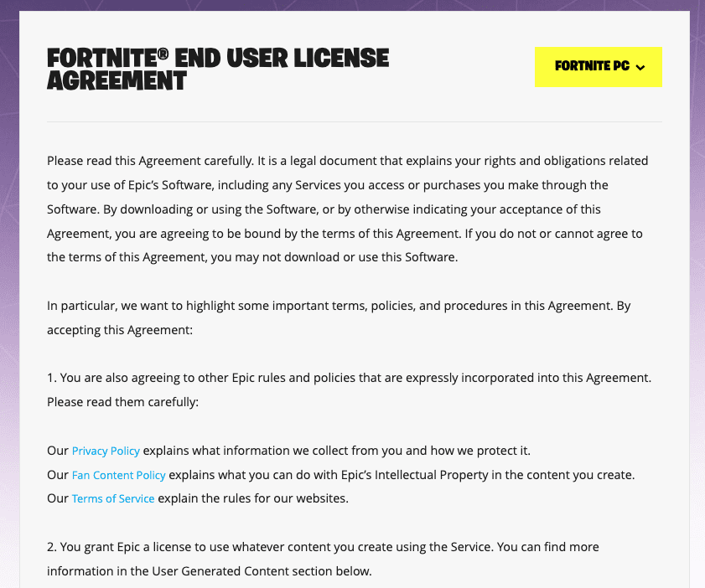
Task: Click the first paragraph of the agreement
Action: tap(347, 209)
